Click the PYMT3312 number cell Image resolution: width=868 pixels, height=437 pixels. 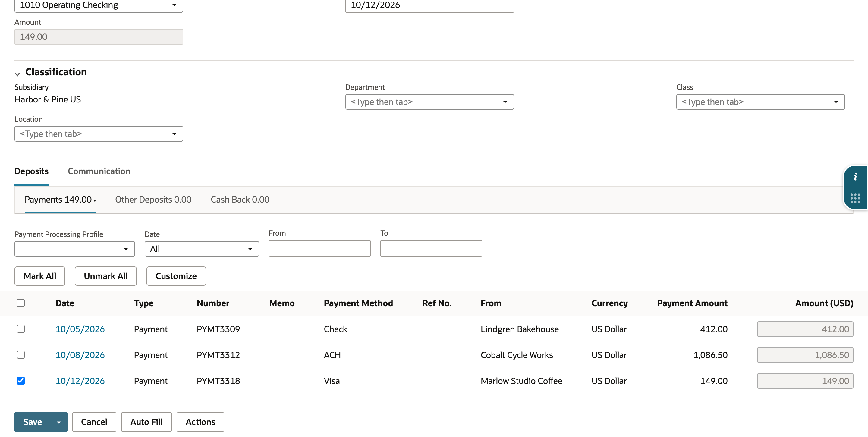pyautogui.click(x=218, y=355)
